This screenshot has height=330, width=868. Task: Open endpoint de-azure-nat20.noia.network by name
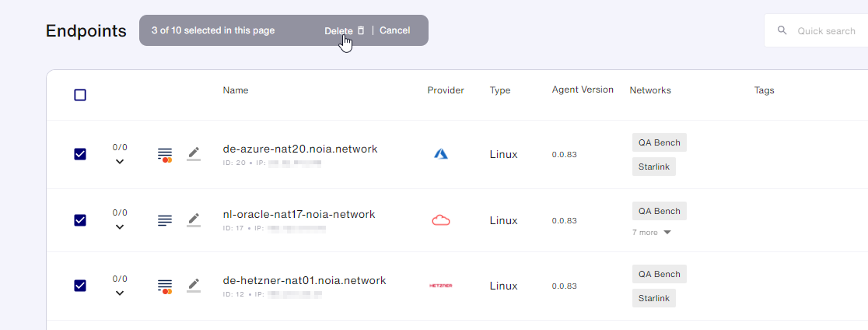[300, 149]
